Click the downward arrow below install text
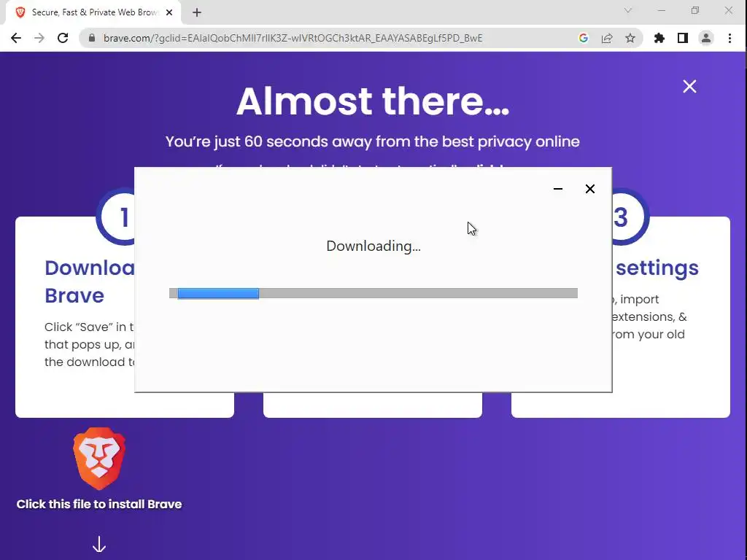The height and width of the screenshot is (560, 747). pos(99,544)
